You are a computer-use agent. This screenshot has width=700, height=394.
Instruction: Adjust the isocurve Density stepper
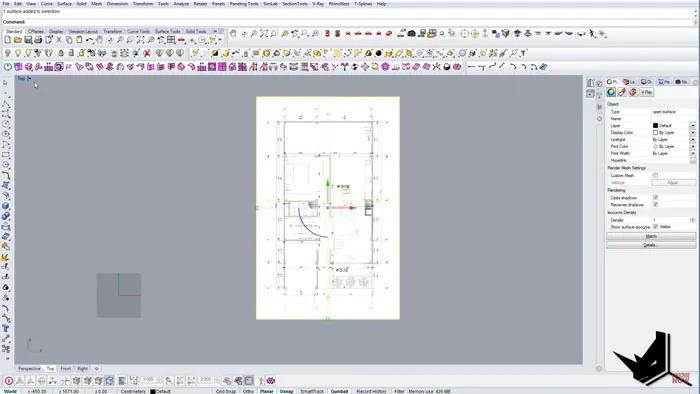click(693, 220)
